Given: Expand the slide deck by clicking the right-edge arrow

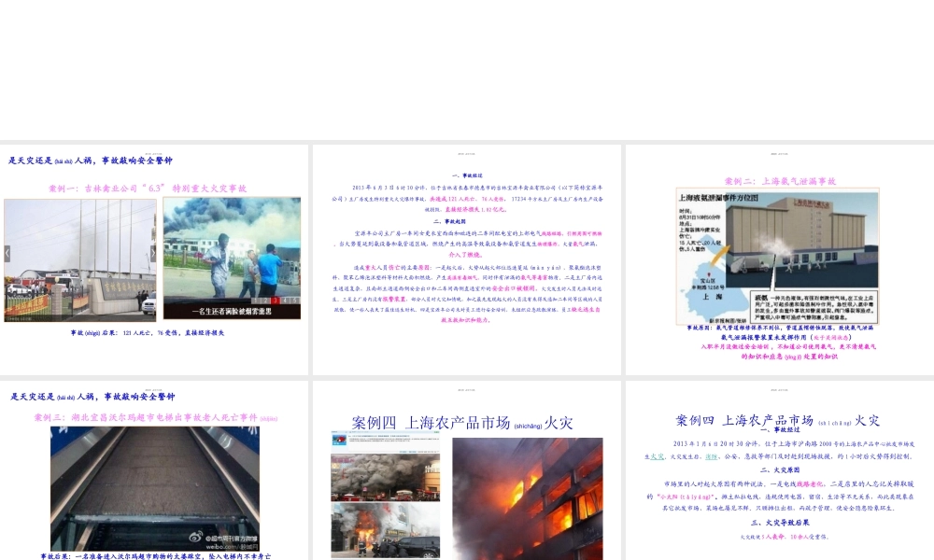Looking at the screenshot, I should tap(154, 254).
